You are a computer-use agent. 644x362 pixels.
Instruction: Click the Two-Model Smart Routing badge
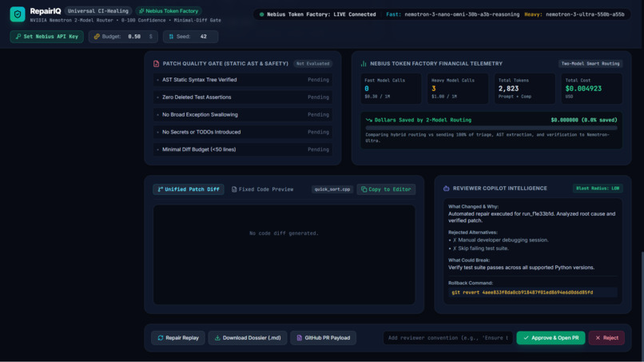pos(590,64)
